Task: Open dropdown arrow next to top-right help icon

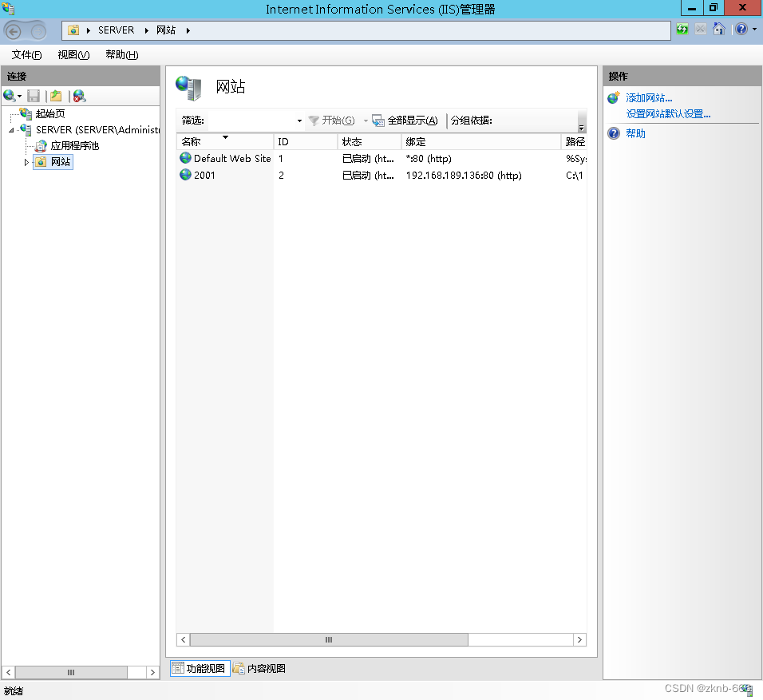Action: click(754, 30)
